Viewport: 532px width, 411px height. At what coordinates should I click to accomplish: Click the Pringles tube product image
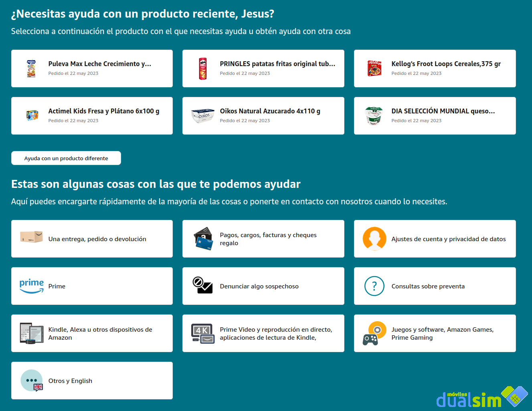coord(203,68)
